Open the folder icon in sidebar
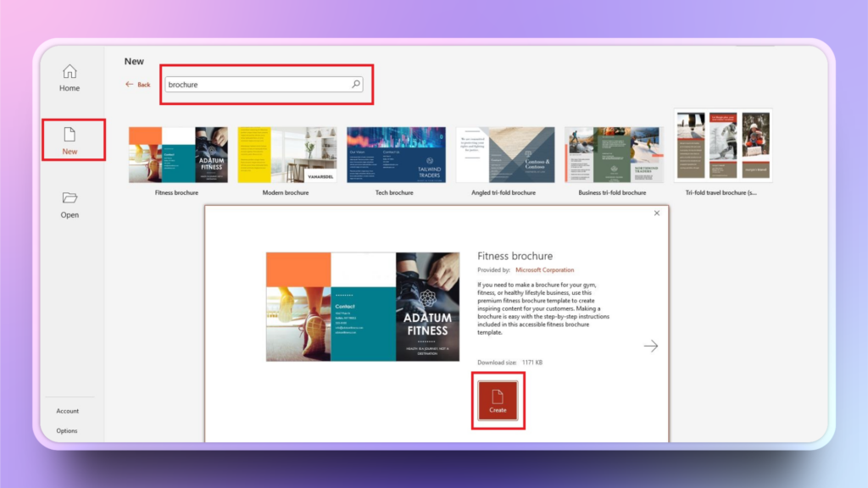The height and width of the screenshot is (488, 868). 70,198
